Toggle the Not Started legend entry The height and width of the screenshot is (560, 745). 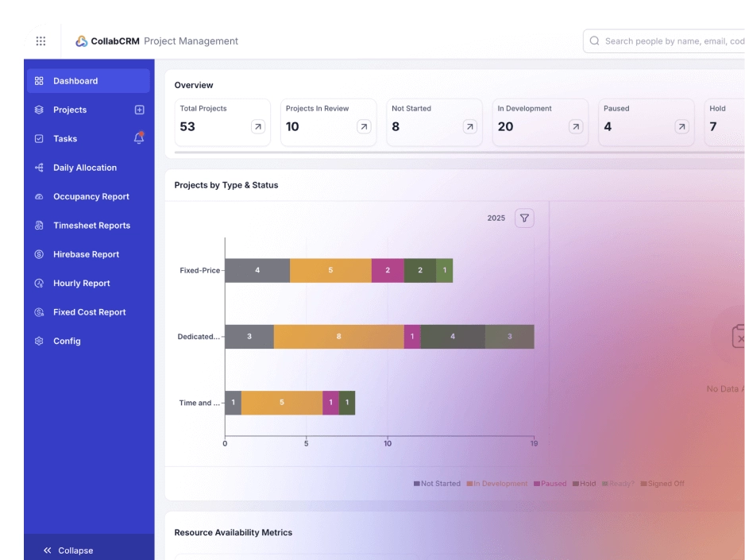click(x=438, y=483)
